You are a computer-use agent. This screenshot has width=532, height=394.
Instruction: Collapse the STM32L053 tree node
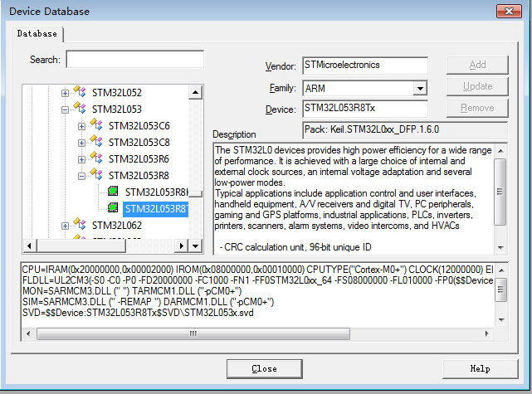[x=65, y=109]
